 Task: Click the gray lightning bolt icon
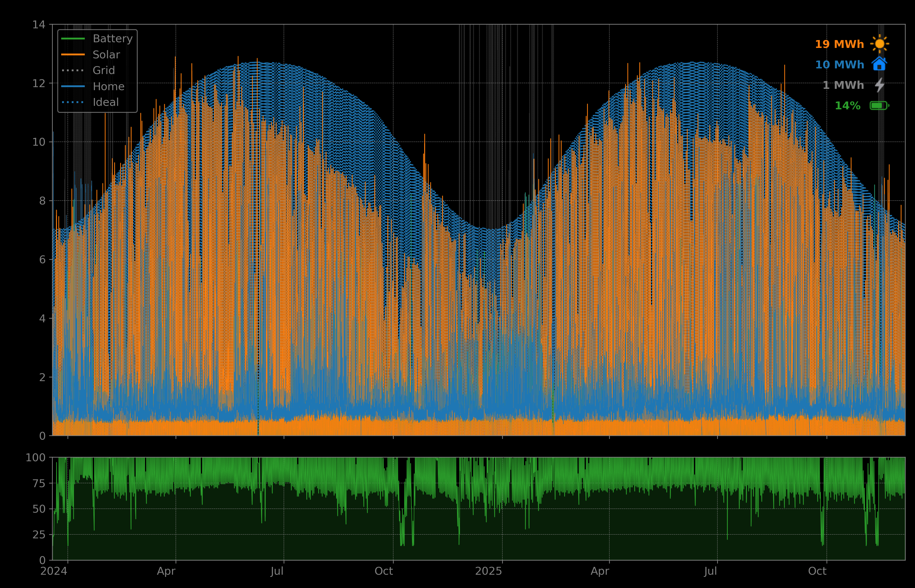click(x=879, y=85)
